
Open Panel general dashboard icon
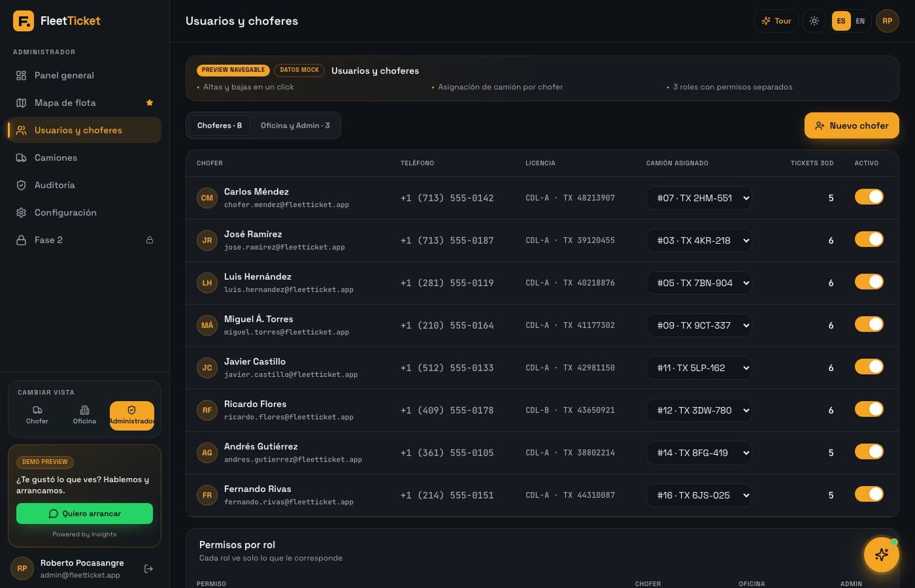22,76
